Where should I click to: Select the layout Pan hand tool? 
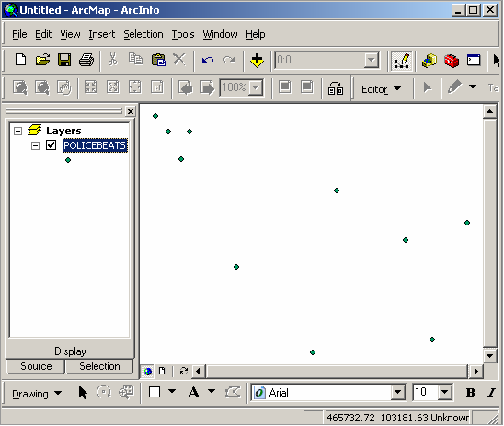64,87
